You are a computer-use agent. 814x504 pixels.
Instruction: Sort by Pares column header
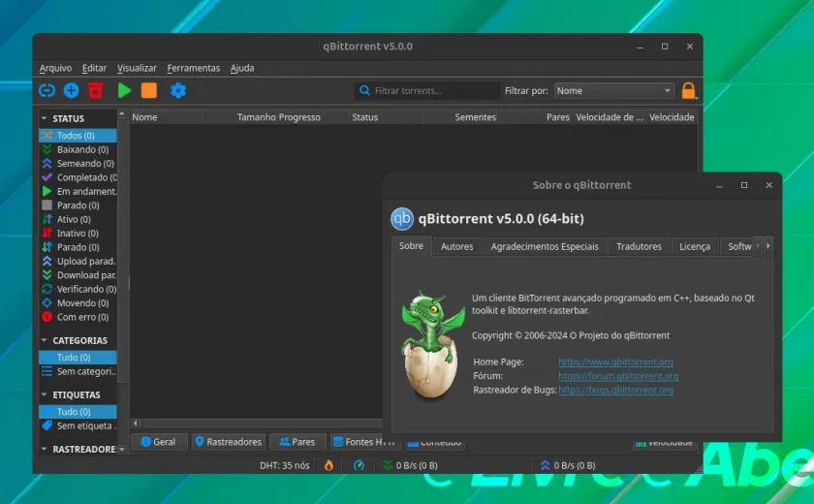pyautogui.click(x=534, y=117)
